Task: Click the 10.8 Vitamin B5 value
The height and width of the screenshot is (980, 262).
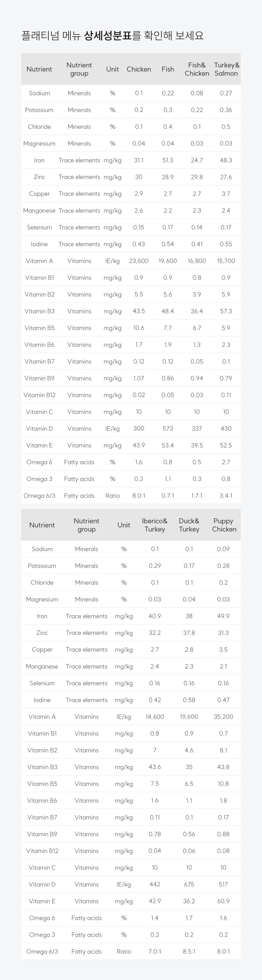Action: 223,784
